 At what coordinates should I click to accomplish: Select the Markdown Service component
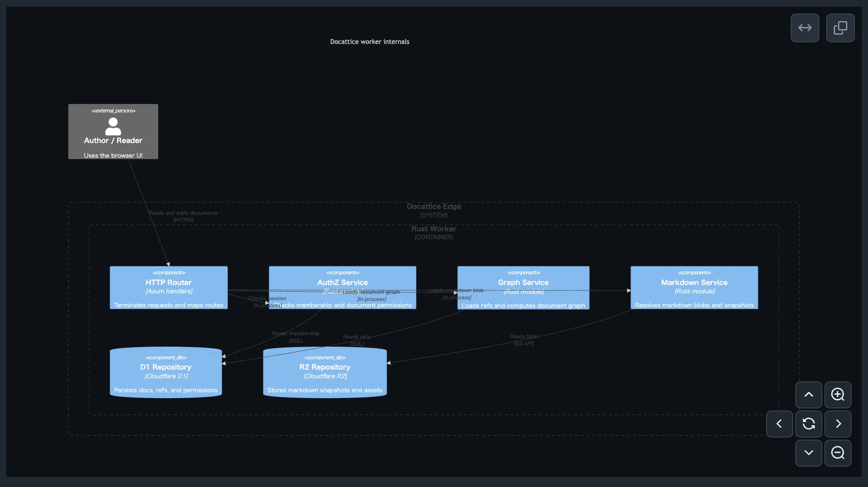point(693,287)
